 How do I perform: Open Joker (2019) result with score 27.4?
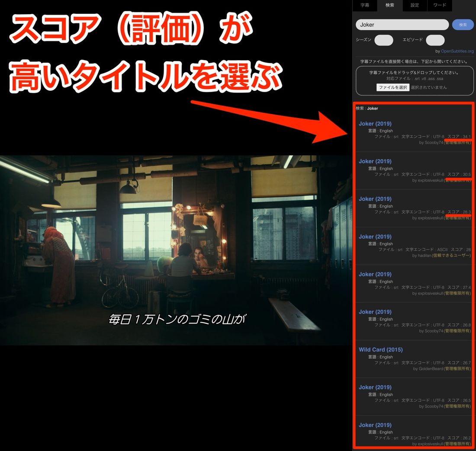point(375,274)
